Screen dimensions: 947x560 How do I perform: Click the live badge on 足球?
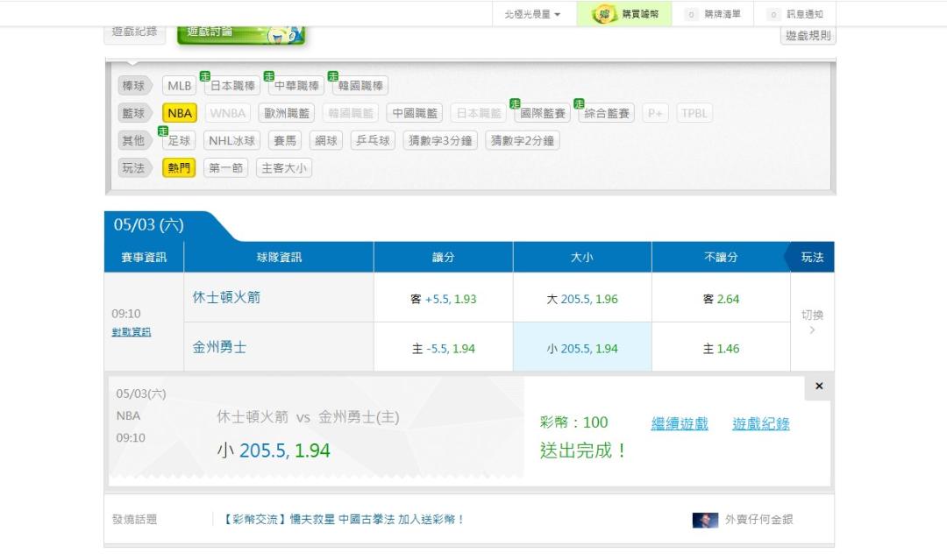(x=162, y=131)
